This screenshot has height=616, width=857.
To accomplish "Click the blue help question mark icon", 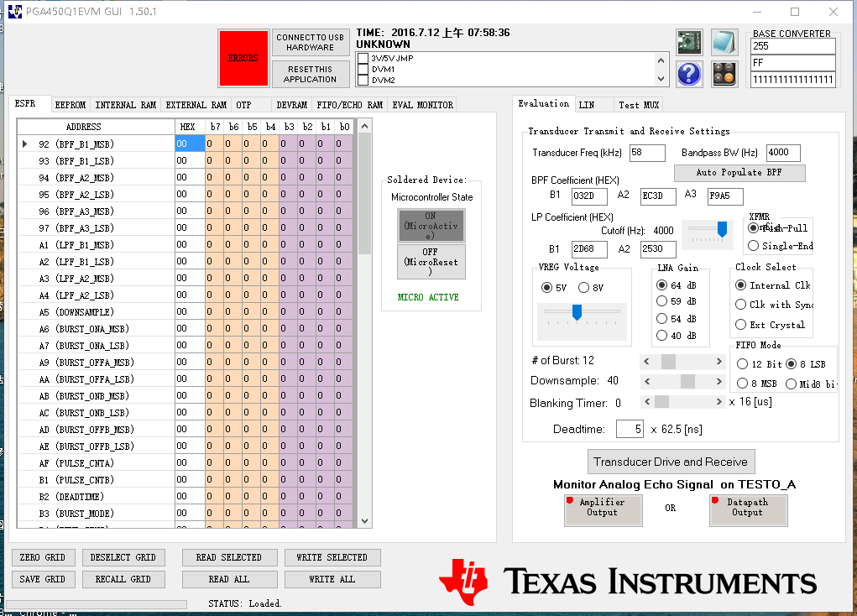I will coord(689,74).
